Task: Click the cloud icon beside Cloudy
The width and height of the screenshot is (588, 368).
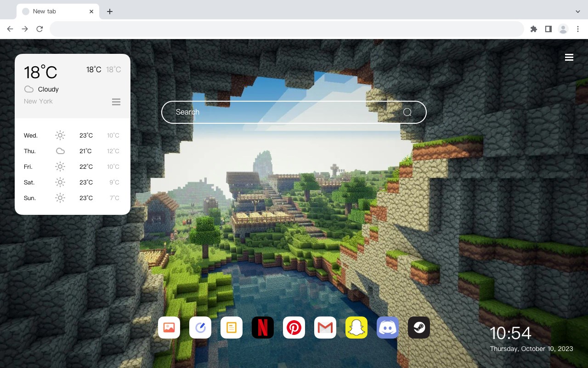Action: pos(29,89)
